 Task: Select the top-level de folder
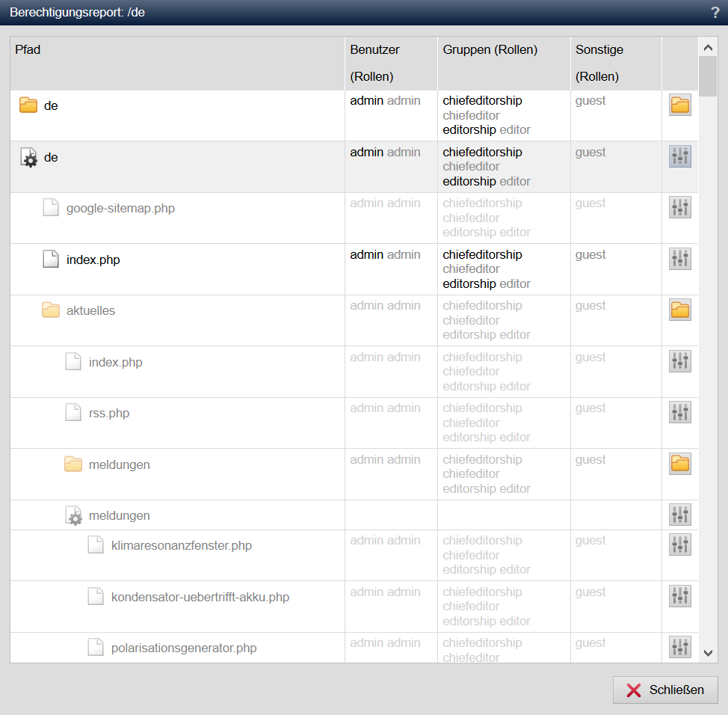(x=50, y=106)
